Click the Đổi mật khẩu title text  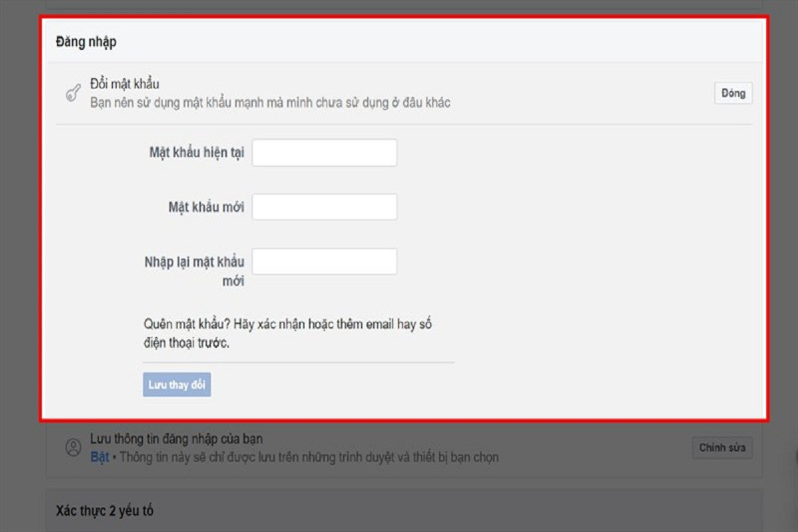125,85
